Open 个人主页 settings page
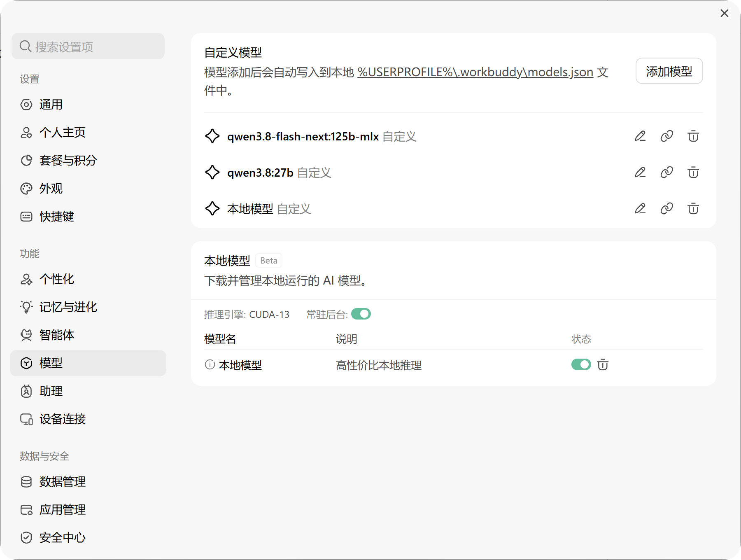Image resolution: width=741 pixels, height=560 pixels. [88, 133]
